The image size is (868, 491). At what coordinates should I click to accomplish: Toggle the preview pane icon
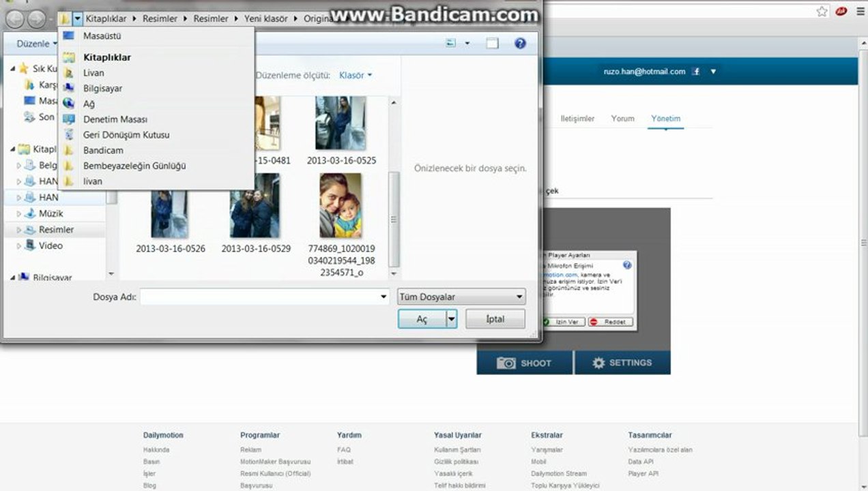click(x=492, y=43)
